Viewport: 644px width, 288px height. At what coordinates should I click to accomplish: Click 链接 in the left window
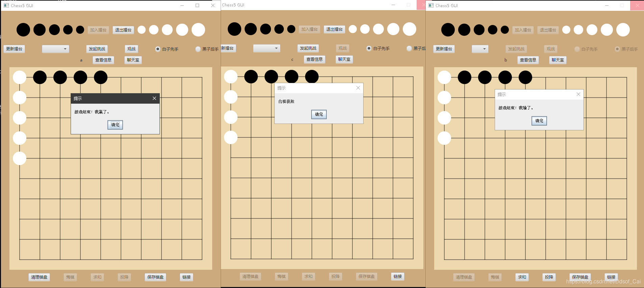point(187,277)
